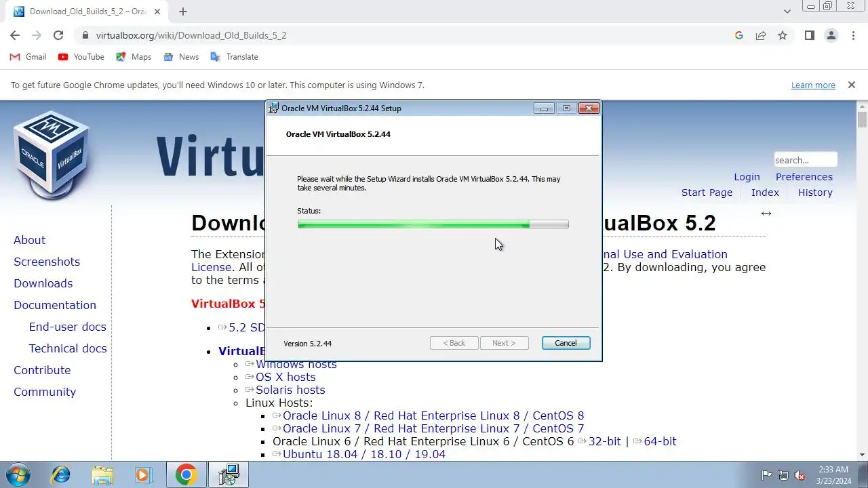Open YouTube bookmark
The height and width of the screenshot is (488, 868).
click(81, 57)
